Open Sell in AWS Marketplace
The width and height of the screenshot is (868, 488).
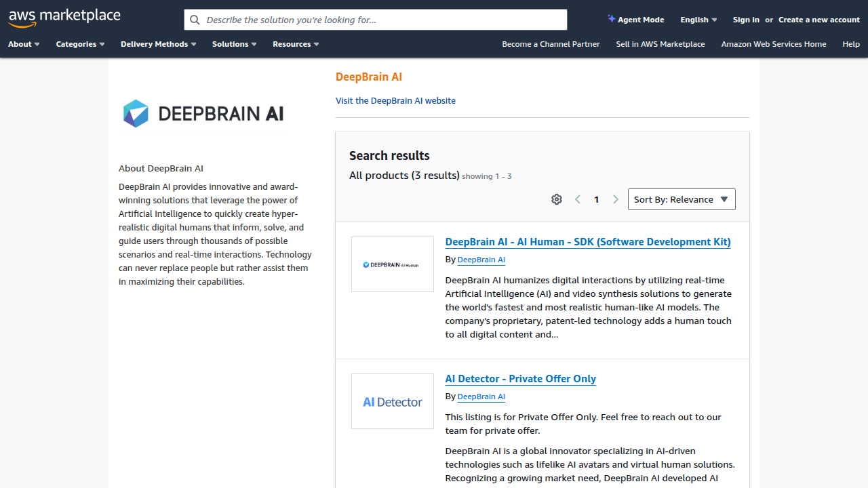click(660, 44)
